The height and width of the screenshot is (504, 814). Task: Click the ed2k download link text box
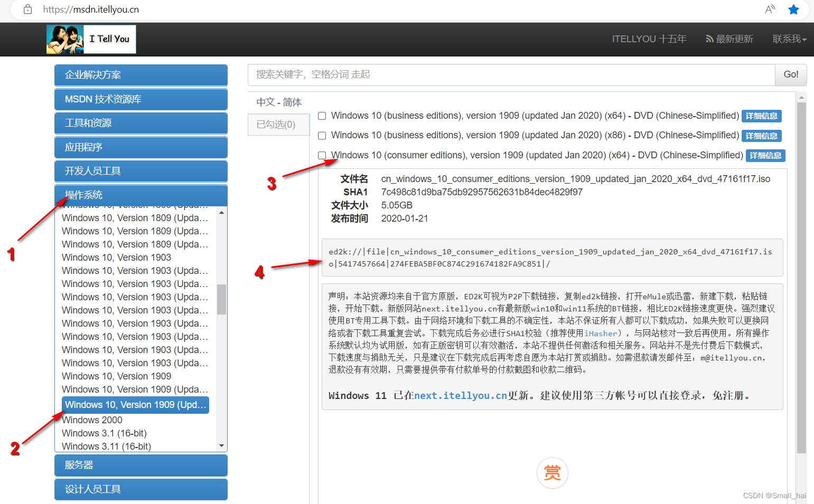pos(552,258)
